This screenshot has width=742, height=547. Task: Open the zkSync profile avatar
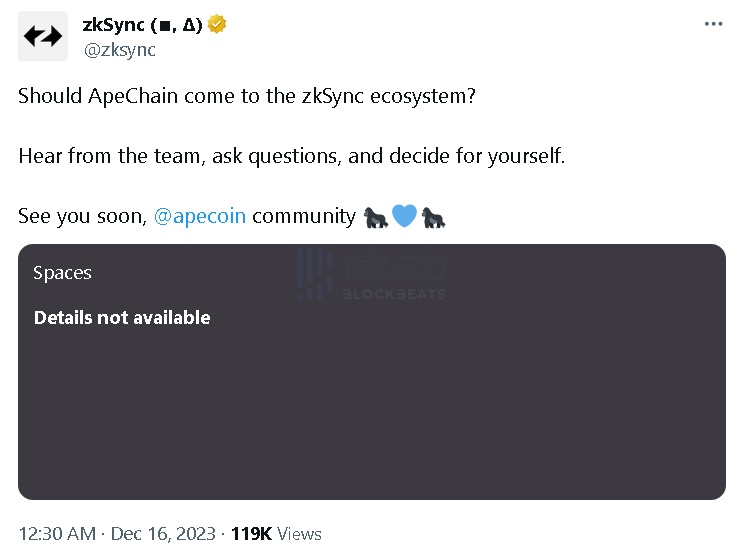click(x=43, y=36)
